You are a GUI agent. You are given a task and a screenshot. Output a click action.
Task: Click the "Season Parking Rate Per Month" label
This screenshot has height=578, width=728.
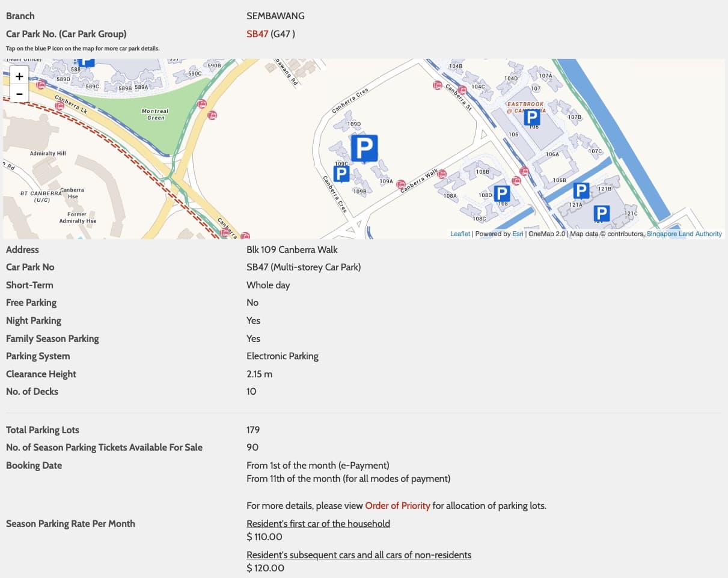coord(70,523)
